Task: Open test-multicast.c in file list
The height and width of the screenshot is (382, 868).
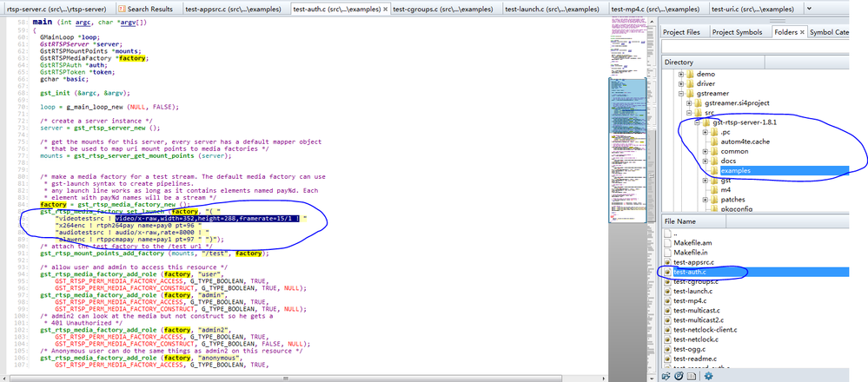Action: 696,311
